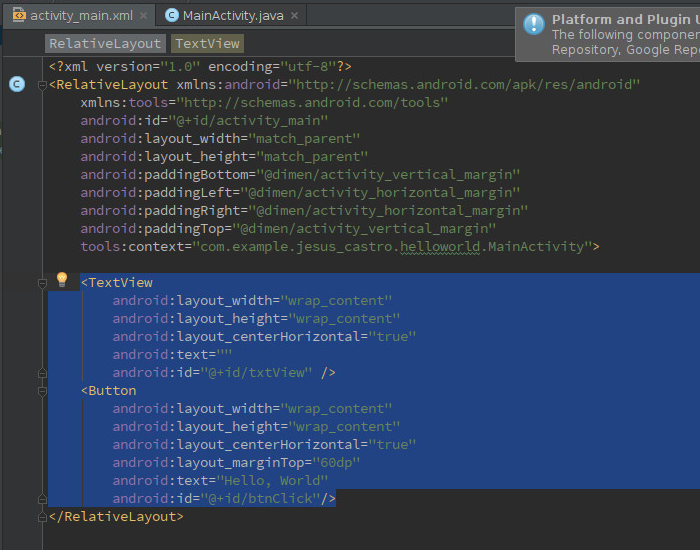Click the tools:context attribute line
The height and width of the screenshot is (550, 700).
340,246
